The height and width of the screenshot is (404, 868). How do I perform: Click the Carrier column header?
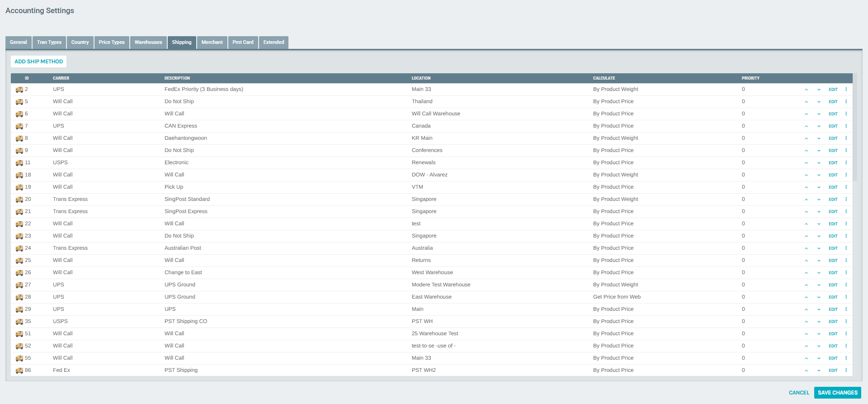(x=61, y=78)
